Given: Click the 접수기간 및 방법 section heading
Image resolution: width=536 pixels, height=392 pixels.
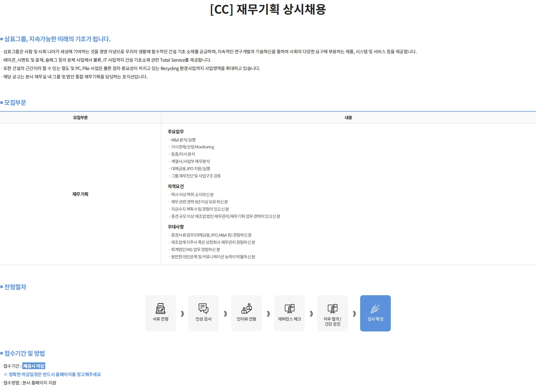Looking at the screenshot, I should [23, 353].
